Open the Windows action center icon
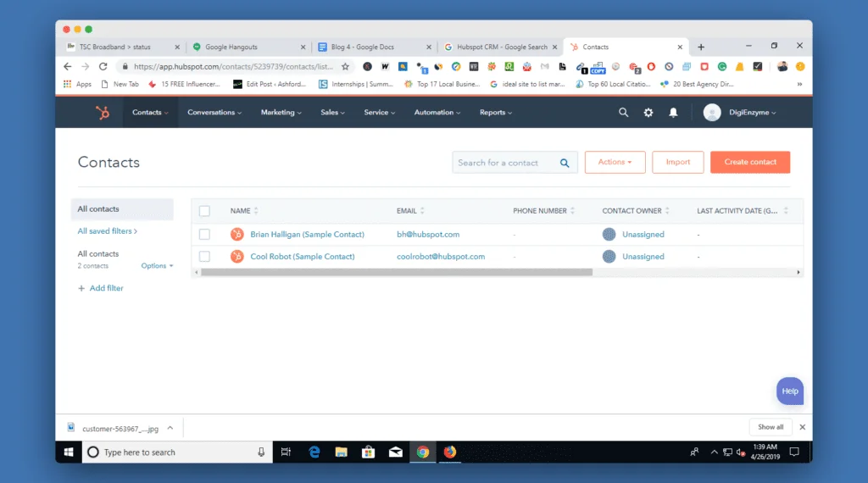 [x=794, y=452]
